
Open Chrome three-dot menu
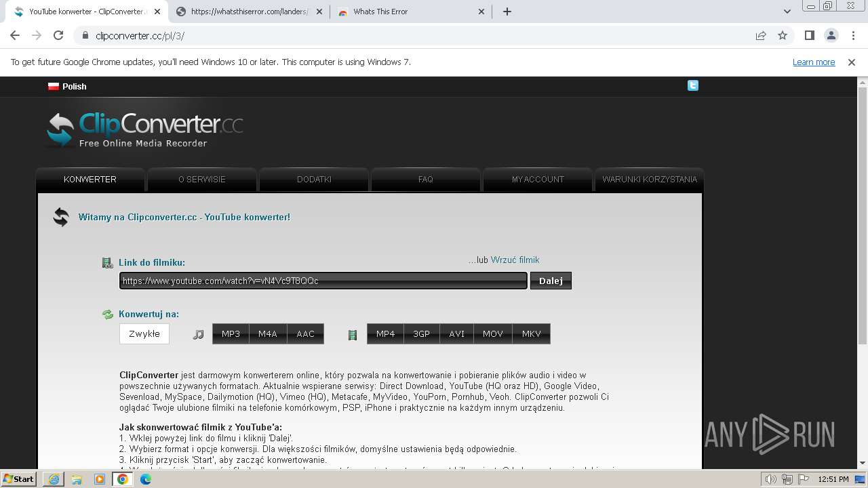(x=852, y=36)
